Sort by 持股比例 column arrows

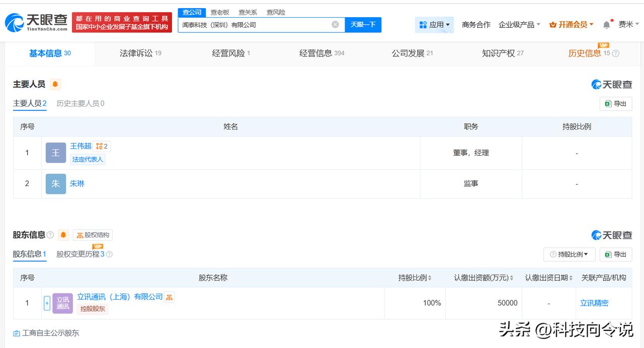pos(430,278)
